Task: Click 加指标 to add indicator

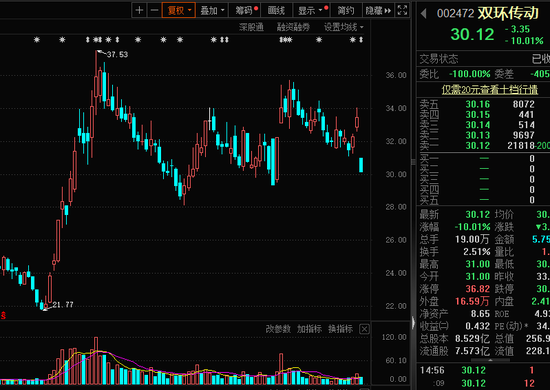Action: click(x=309, y=329)
